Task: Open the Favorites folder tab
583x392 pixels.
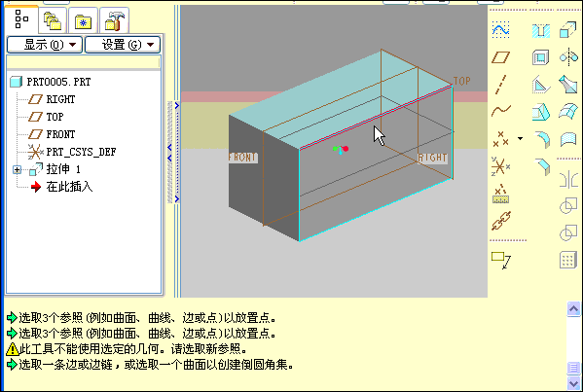Action: (x=84, y=20)
